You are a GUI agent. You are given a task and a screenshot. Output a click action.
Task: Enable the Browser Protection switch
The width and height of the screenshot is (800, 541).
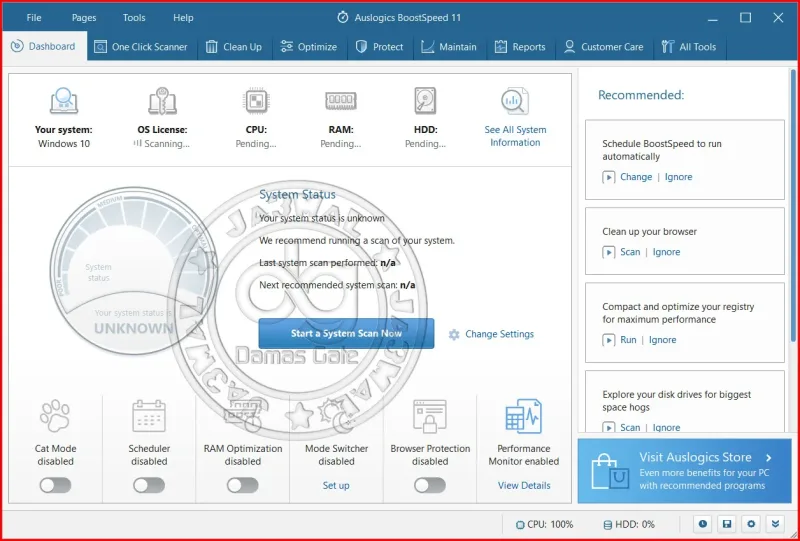coord(430,485)
